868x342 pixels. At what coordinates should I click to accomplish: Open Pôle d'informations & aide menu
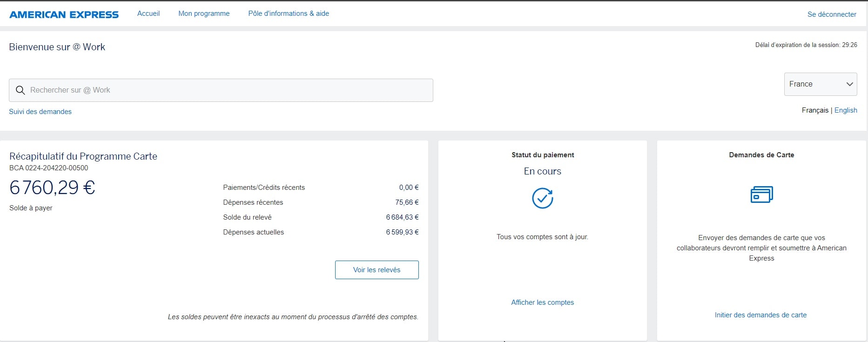289,13
